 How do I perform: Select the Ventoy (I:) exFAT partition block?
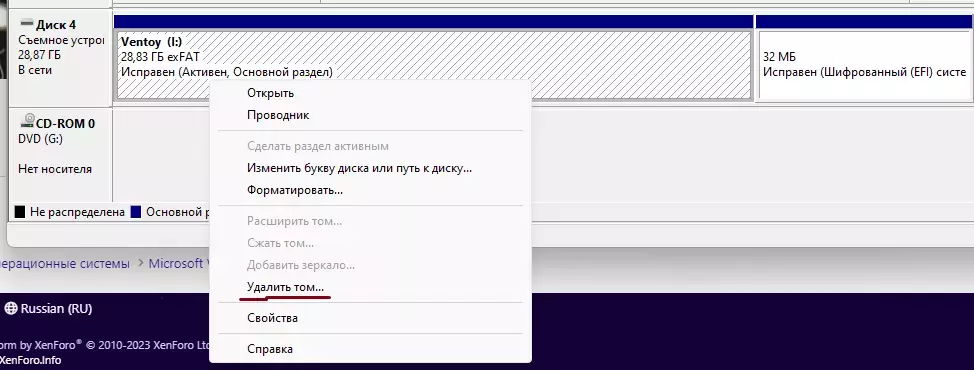(x=433, y=65)
